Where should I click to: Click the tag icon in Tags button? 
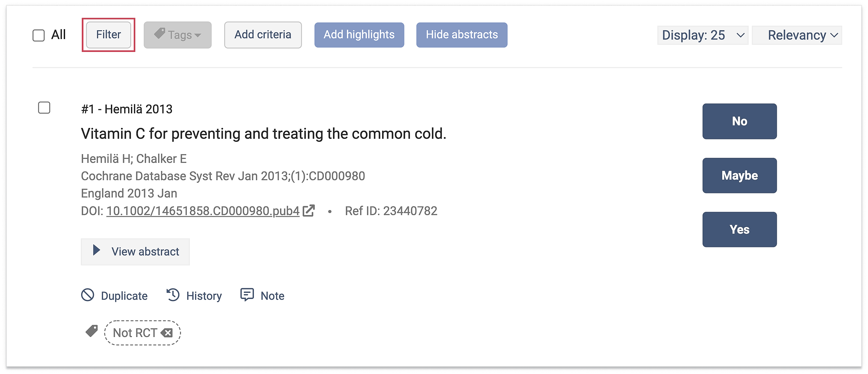[x=159, y=34]
